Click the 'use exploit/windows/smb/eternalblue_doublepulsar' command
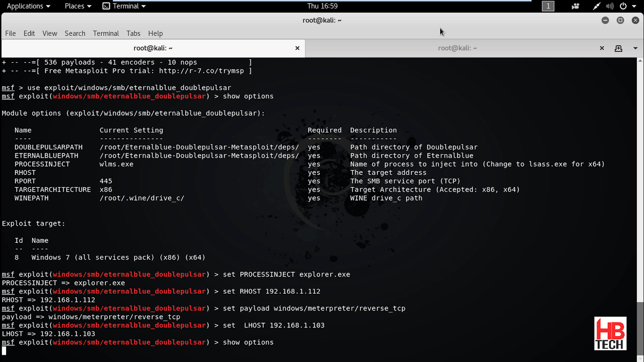 129,88
